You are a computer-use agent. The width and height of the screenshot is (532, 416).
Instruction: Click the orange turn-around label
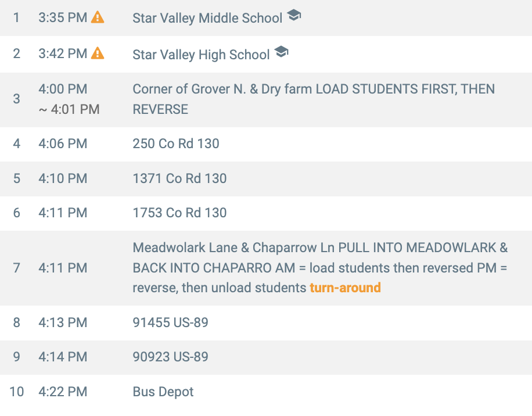coord(345,288)
